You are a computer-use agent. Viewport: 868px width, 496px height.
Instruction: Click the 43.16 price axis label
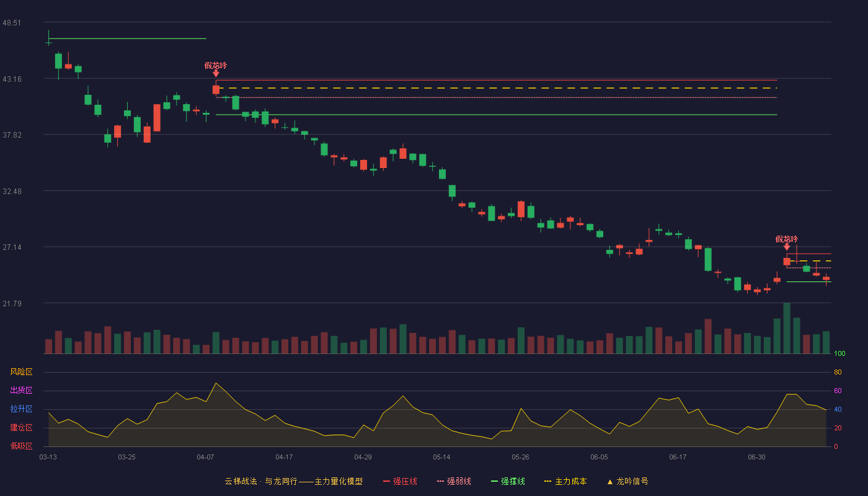12,79
